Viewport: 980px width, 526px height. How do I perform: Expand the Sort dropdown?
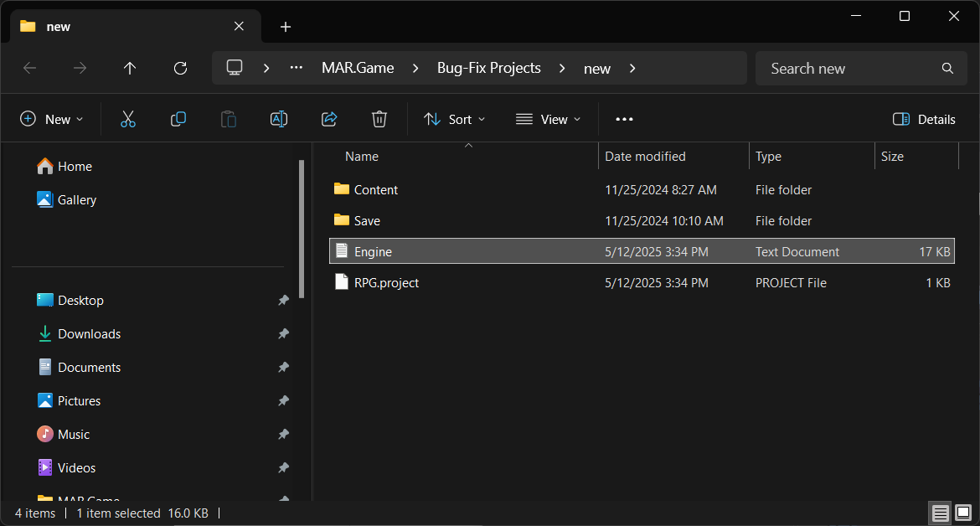(x=455, y=119)
